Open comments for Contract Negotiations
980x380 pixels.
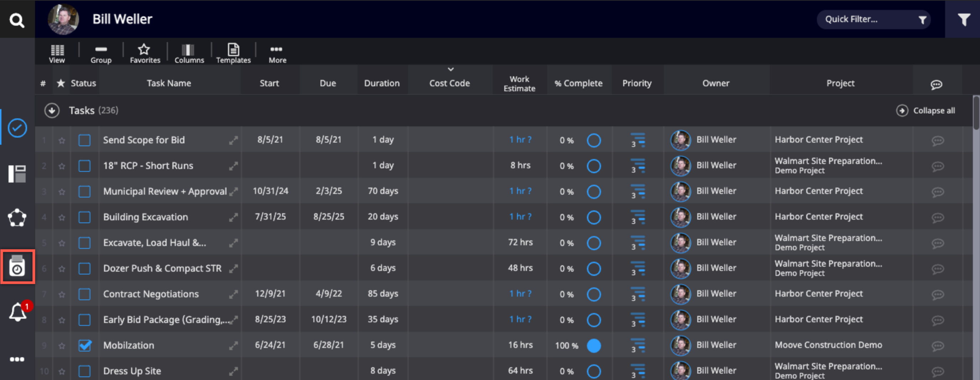[937, 295]
